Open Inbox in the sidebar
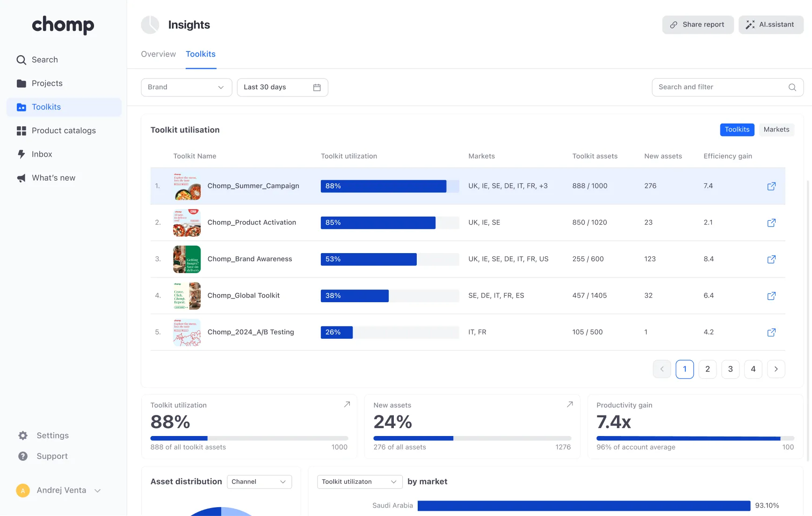 click(34, 154)
